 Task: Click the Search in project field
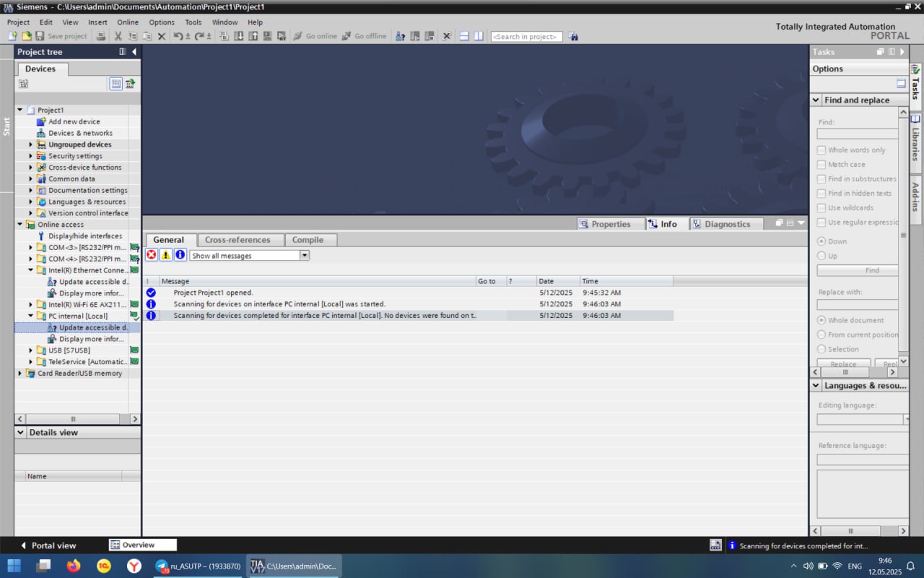pyautogui.click(x=526, y=37)
